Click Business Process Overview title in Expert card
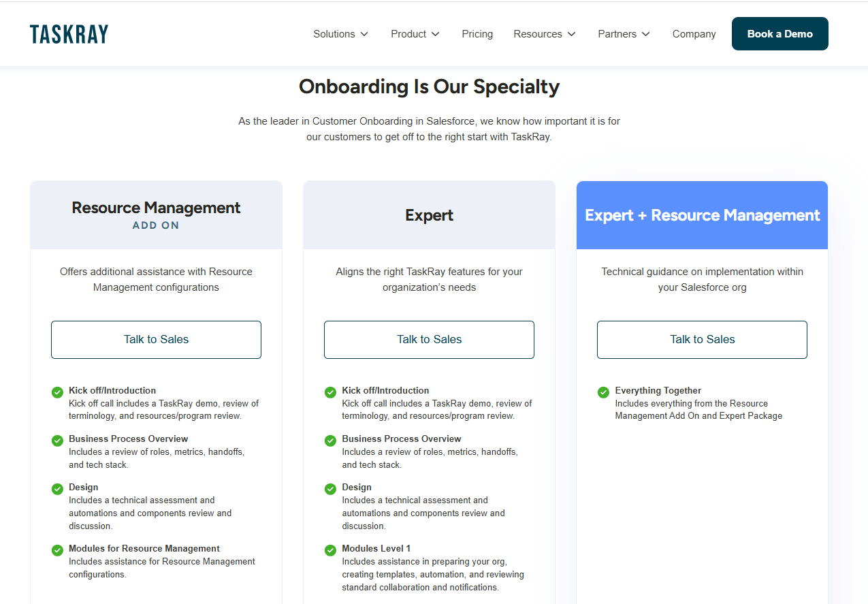 [x=401, y=439]
